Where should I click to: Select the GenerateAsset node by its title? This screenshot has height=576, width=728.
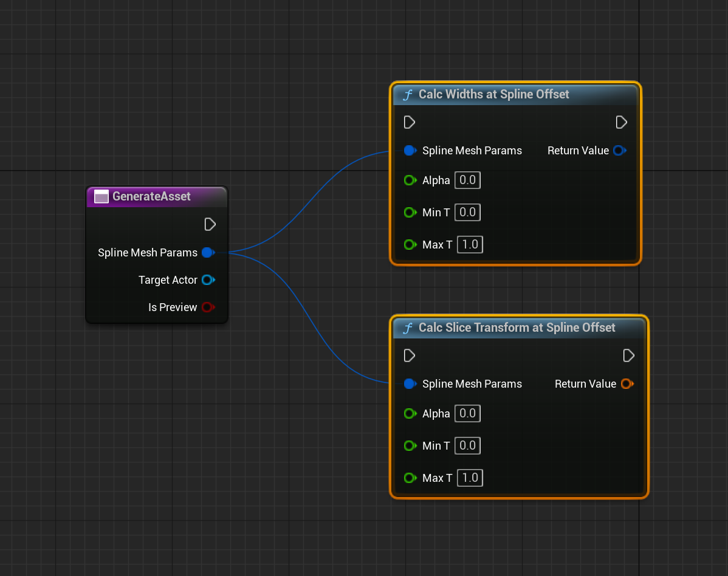click(151, 196)
